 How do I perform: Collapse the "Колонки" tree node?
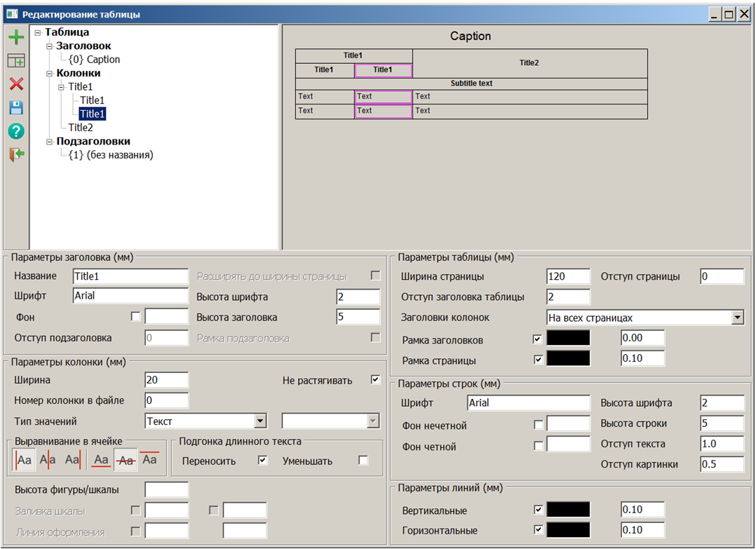click(x=50, y=74)
